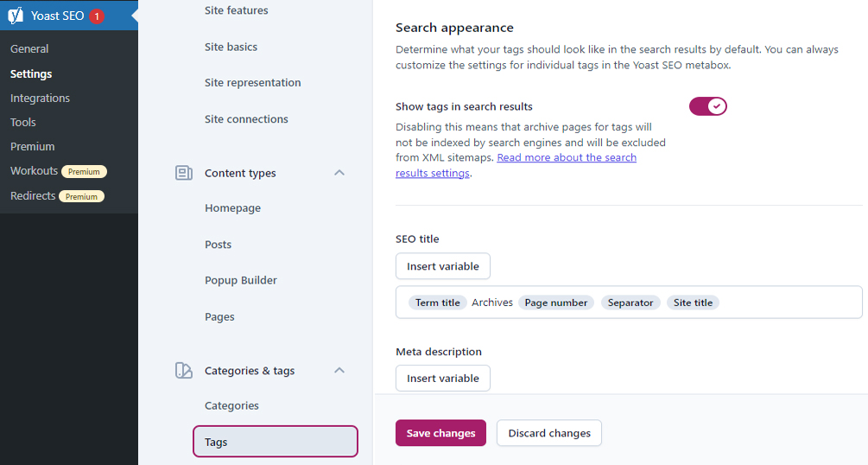Click the SEO title label
868x465 pixels.
coord(417,239)
